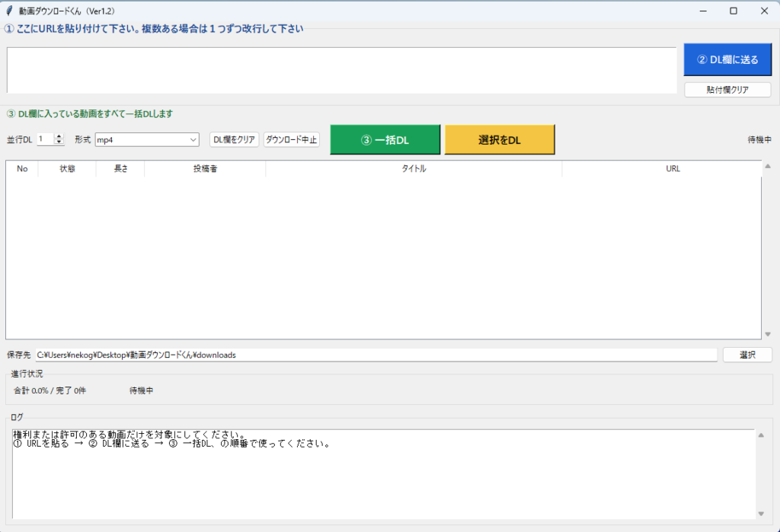Click the DL list scrollbar up arrow

(768, 166)
